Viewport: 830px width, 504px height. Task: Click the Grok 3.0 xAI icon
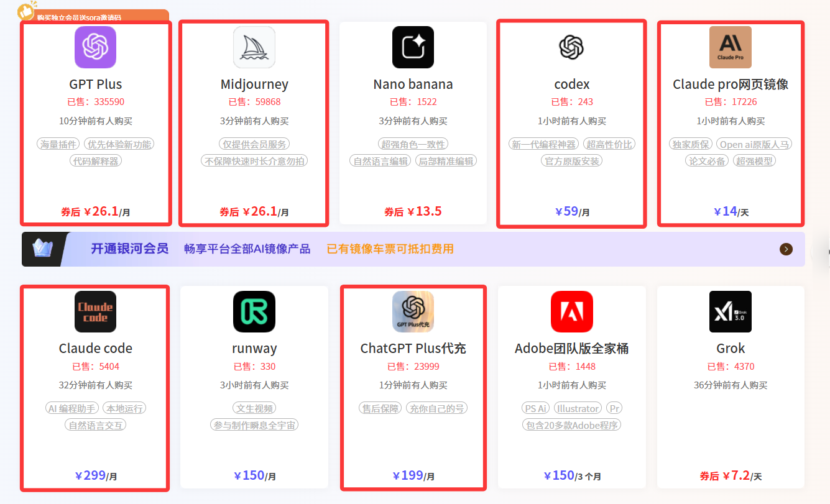(x=731, y=311)
